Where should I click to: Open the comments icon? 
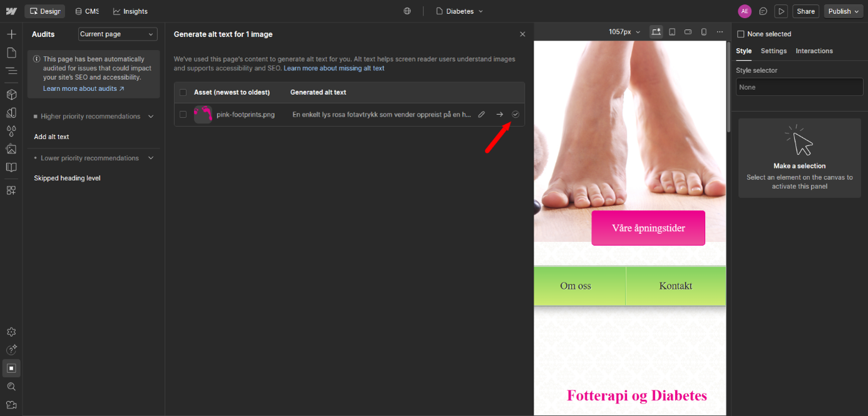pos(763,11)
